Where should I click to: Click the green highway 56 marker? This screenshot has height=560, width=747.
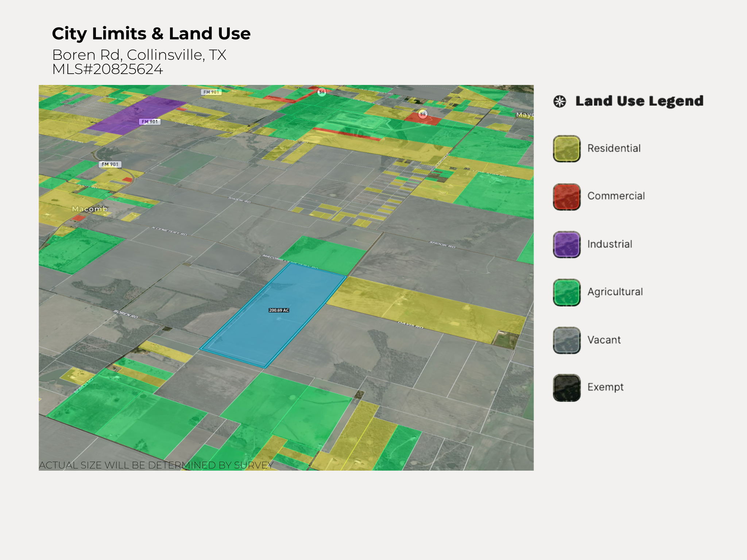pyautogui.click(x=321, y=92)
